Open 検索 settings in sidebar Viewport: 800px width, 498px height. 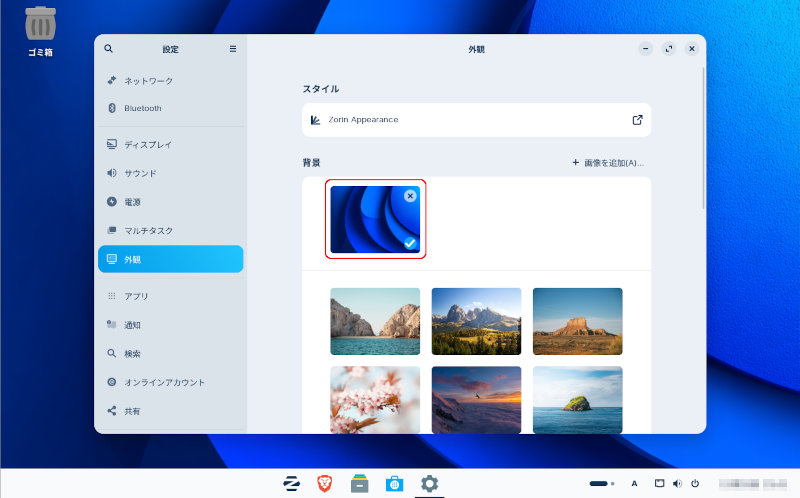click(170, 353)
